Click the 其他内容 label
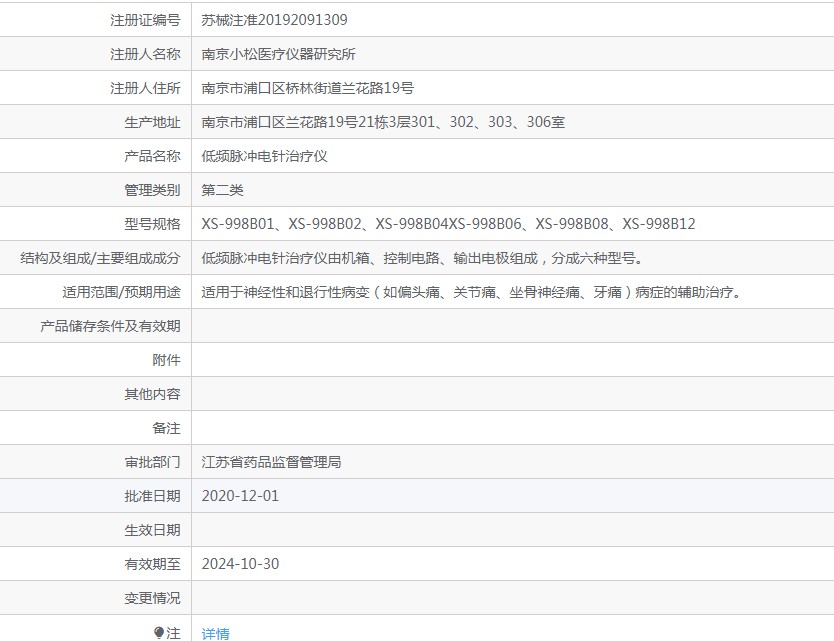 (152, 394)
